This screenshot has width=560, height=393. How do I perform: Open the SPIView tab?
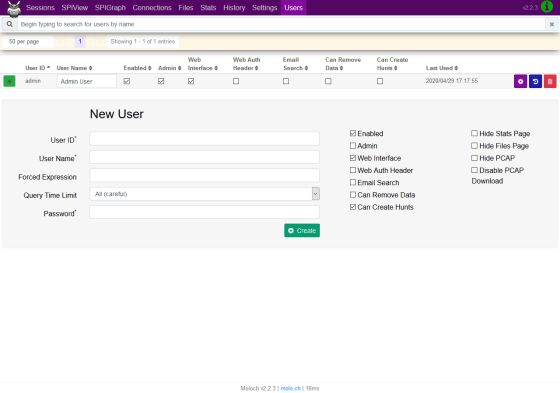point(75,8)
